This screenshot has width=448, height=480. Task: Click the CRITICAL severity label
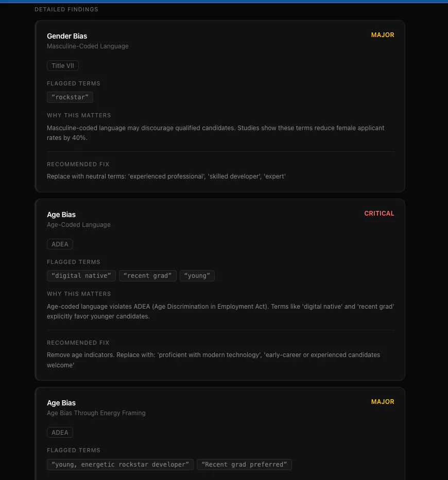(x=379, y=214)
